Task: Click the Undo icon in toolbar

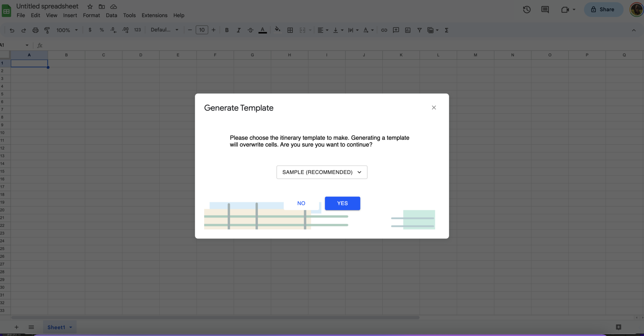Action: [x=12, y=30]
